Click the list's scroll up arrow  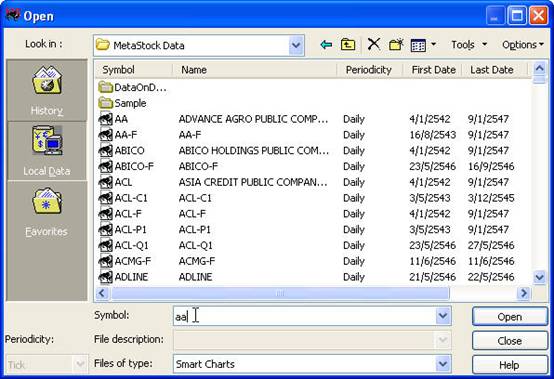point(539,68)
